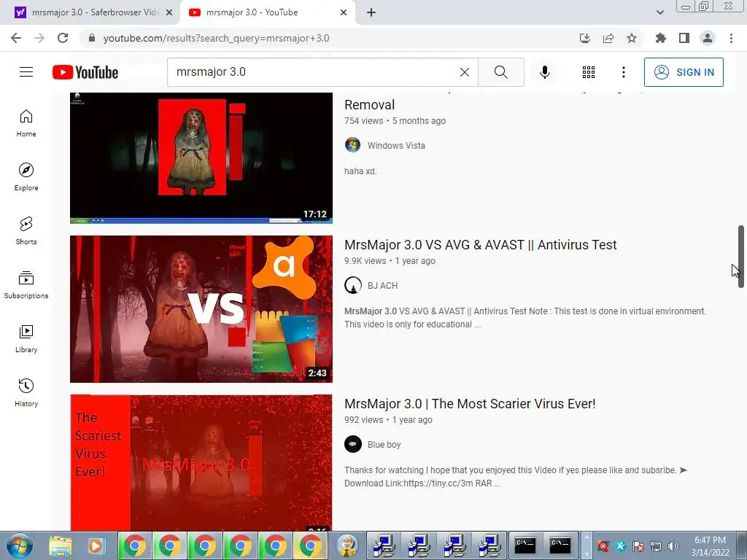Toggle the Chrome side panel
The image size is (747, 560).
[x=684, y=38]
